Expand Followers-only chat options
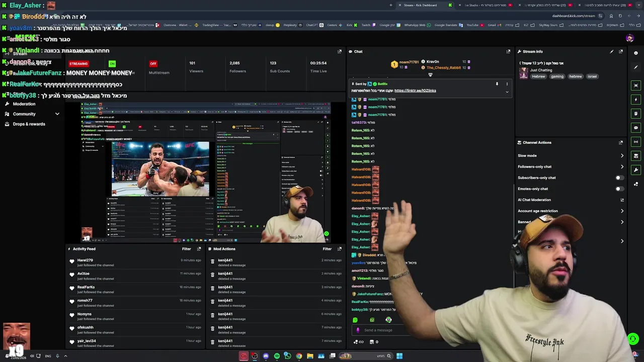This screenshot has width=644, height=362. coord(622,167)
